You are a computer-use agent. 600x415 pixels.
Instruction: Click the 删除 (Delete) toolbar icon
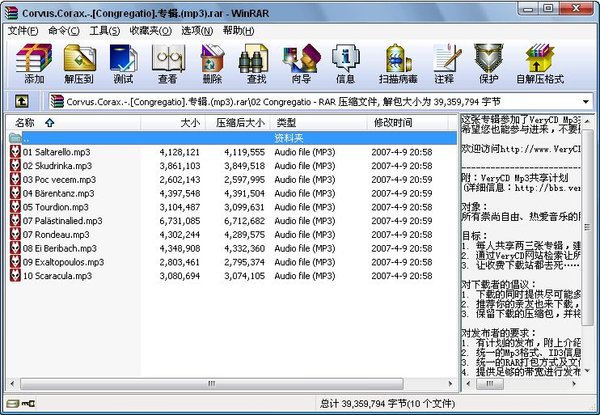pos(212,63)
